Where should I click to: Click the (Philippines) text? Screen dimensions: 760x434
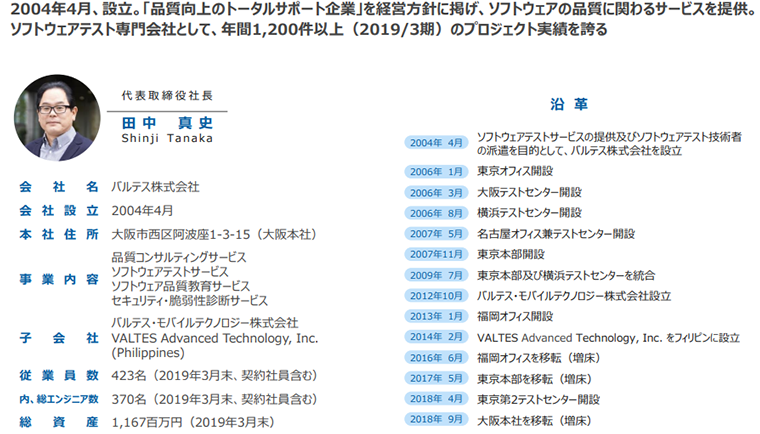click(x=148, y=353)
